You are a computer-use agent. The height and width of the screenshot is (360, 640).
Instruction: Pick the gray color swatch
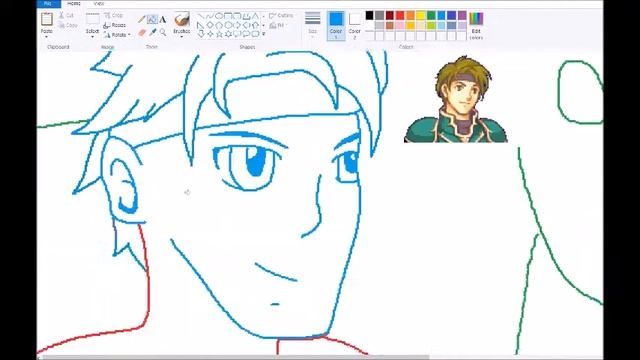tap(380, 16)
